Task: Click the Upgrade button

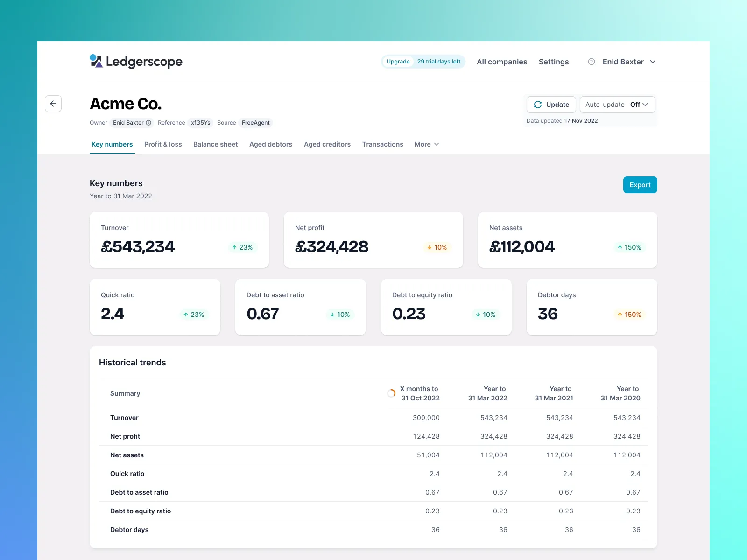Action: 398,62
